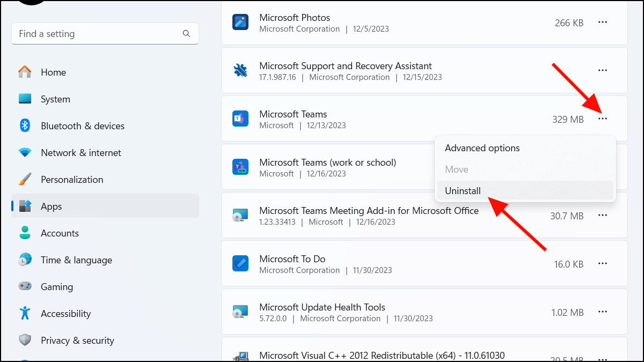Click the Microsoft Photos app icon
This screenshot has width=644, height=362.
point(240,22)
